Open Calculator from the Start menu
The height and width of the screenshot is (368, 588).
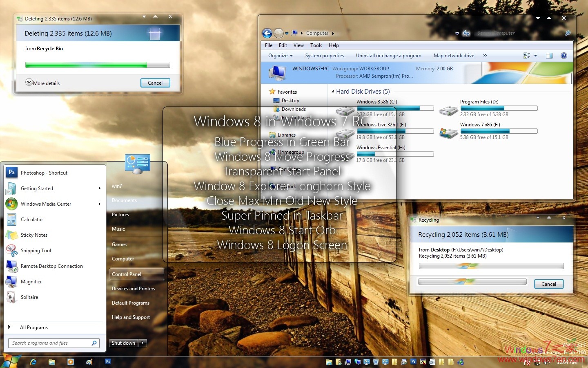(31, 219)
